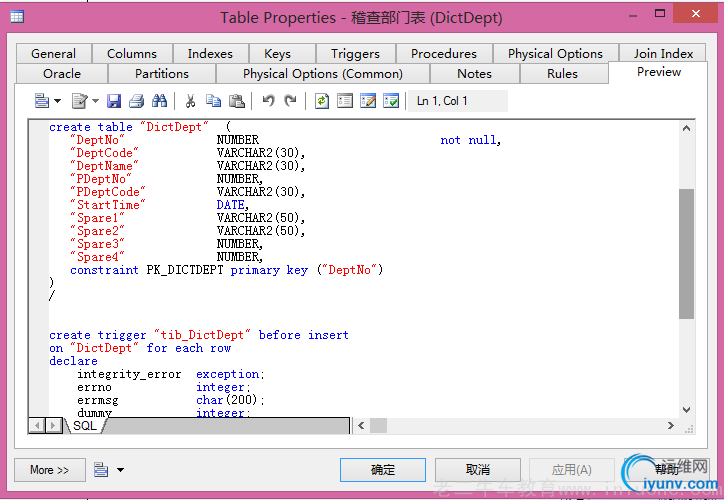
Task: Click the "tib_DictDept" trigger name
Action: click(202, 335)
